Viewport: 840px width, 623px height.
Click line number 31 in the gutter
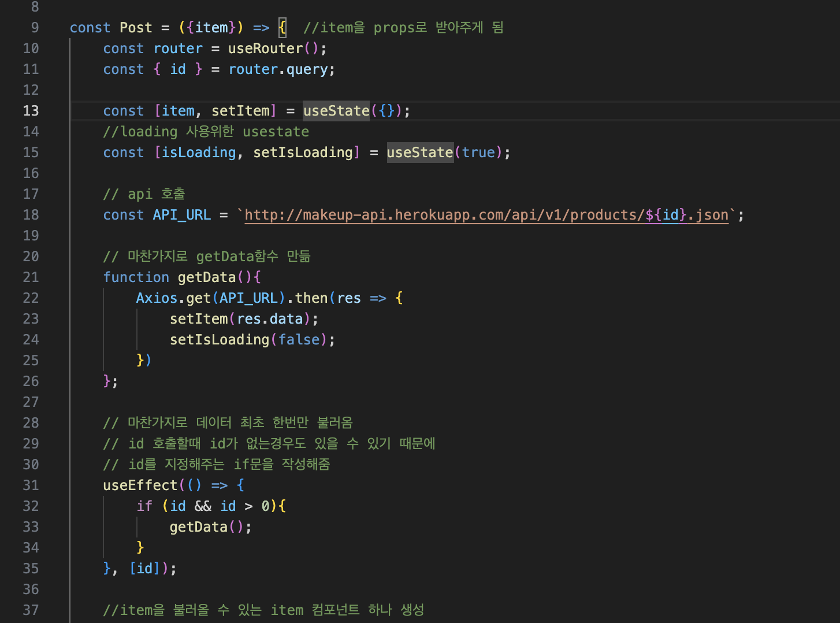click(x=31, y=485)
